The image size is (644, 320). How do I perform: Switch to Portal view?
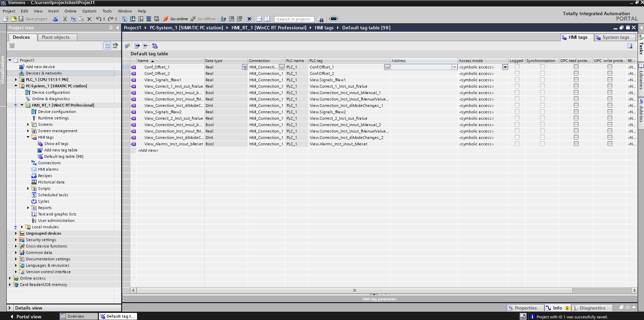(26, 317)
